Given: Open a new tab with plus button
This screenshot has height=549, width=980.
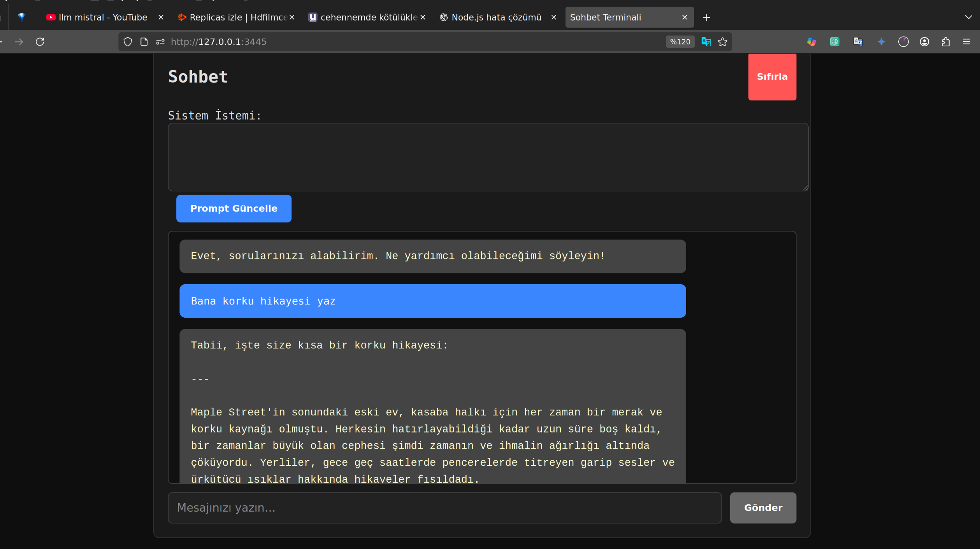Looking at the screenshot, I should tap(707, 18).
